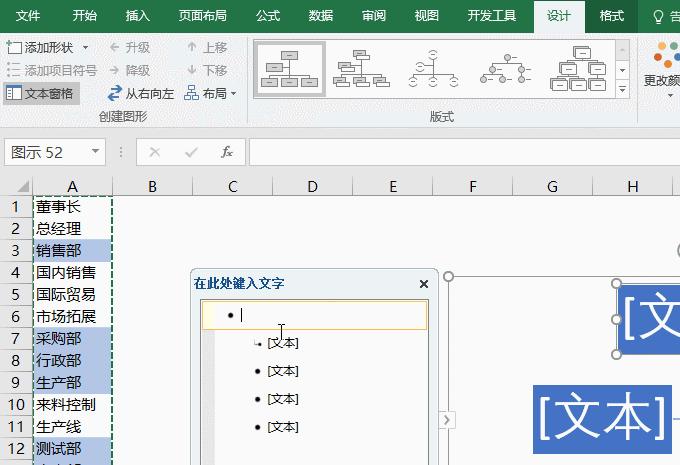Switch to the 页面布局 tab
The image size is (680, 465).
point(203,16)
